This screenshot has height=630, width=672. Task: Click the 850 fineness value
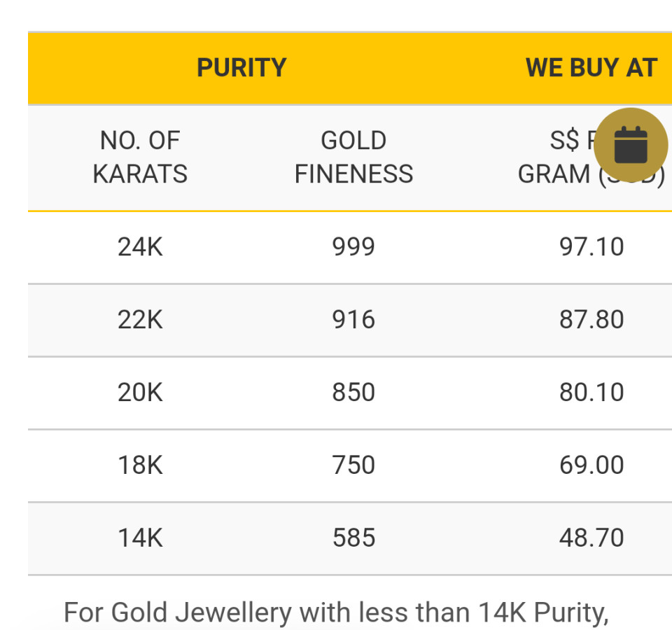(353, 393)
